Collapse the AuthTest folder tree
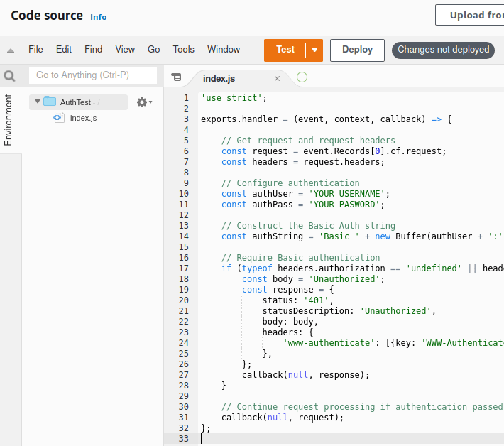 tap(38, 102)
